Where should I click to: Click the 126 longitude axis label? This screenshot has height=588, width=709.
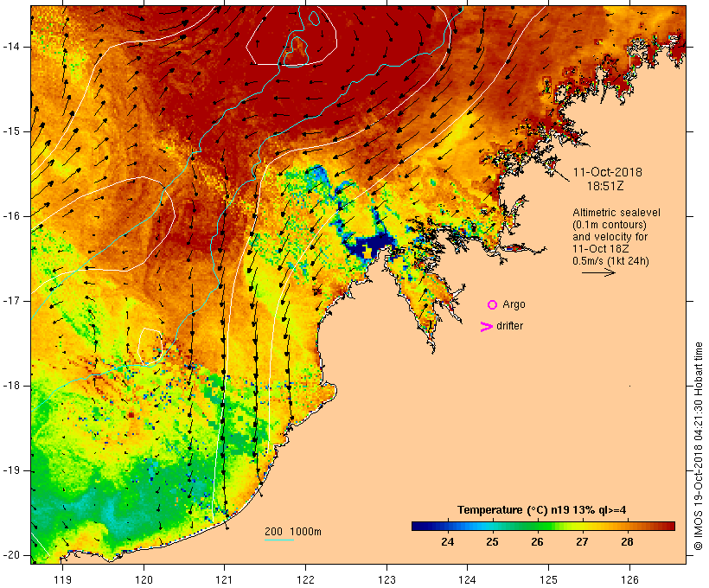(x=629, y=580)
